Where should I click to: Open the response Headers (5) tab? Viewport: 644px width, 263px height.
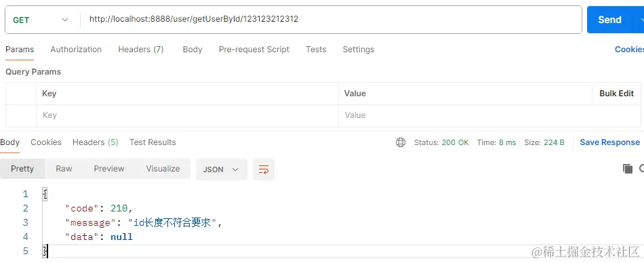(96, 142)
